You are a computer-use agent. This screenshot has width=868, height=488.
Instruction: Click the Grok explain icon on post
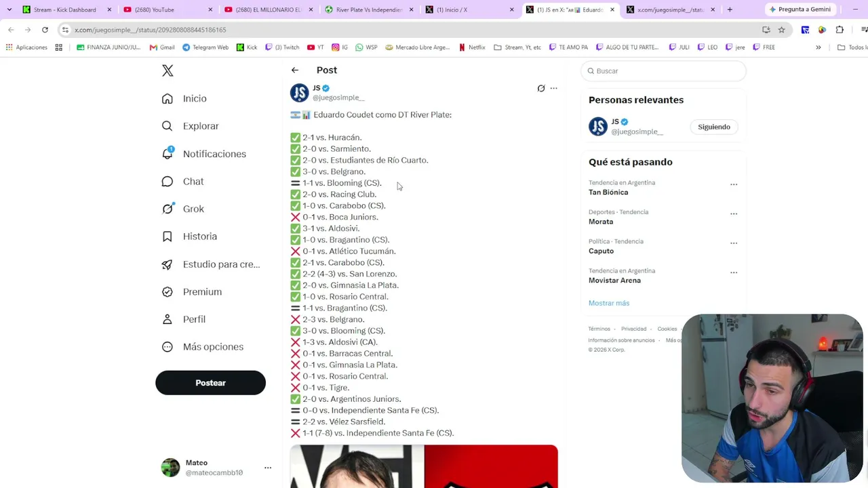pyautogui.click(x=541, y=88)
